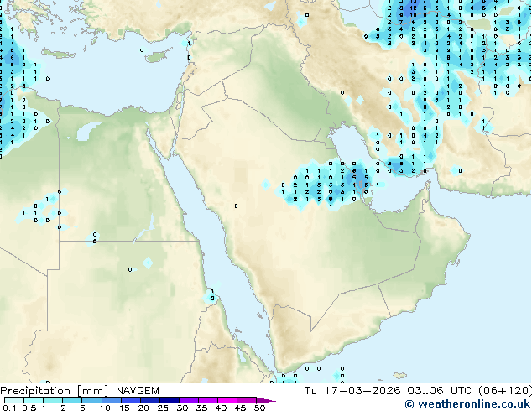
Task: Click the '2' legend scale label
Action: (x=63, y=408)
